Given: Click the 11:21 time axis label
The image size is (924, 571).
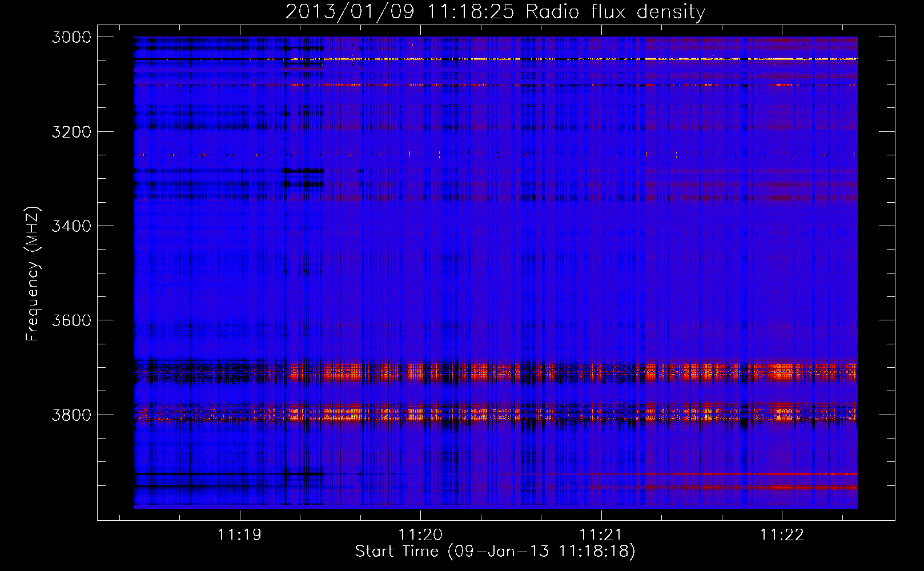Looking at the screenshot, I should (x=601, y=535).
